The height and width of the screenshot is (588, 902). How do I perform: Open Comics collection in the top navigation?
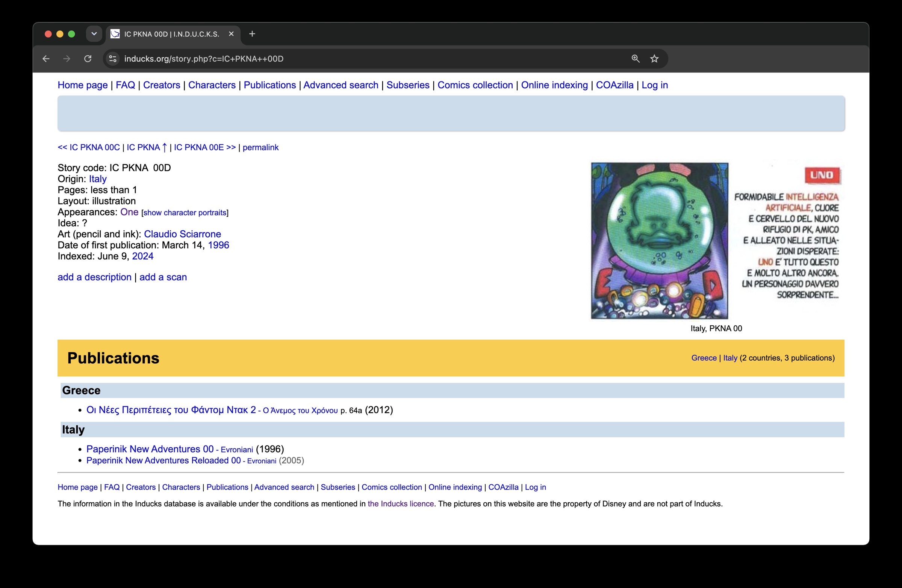[x=475, y=85]
